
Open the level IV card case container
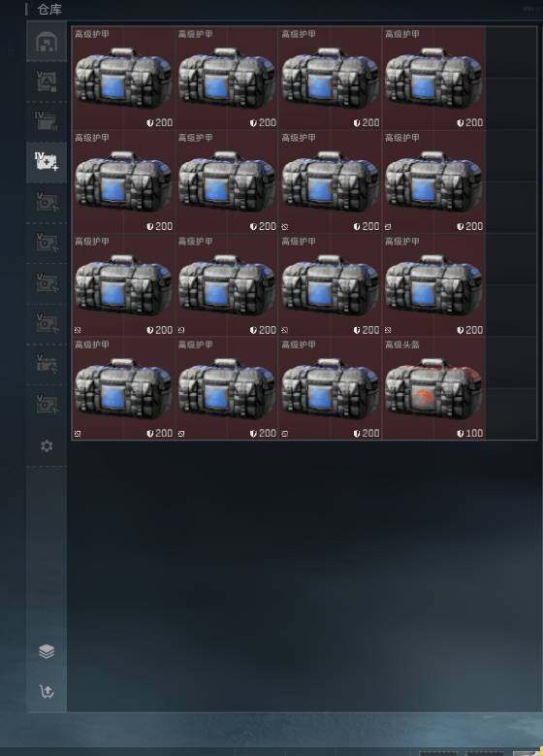tap(47, 121)
